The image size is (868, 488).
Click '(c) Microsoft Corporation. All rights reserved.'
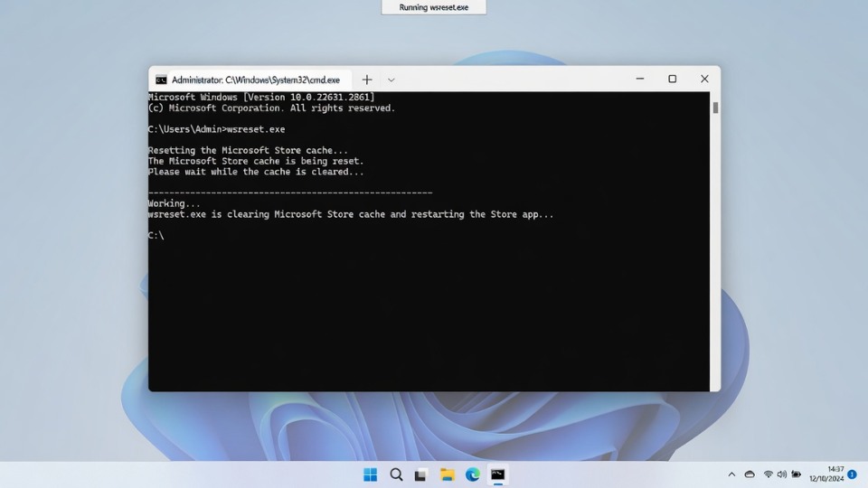271,108
